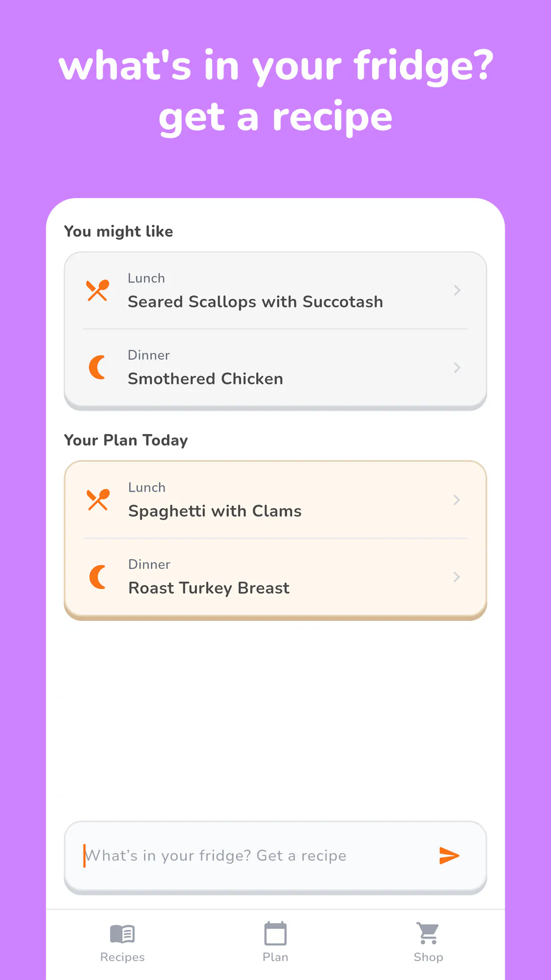Expand the Seared Scallops with Succotash chevron

pos(457,290)
